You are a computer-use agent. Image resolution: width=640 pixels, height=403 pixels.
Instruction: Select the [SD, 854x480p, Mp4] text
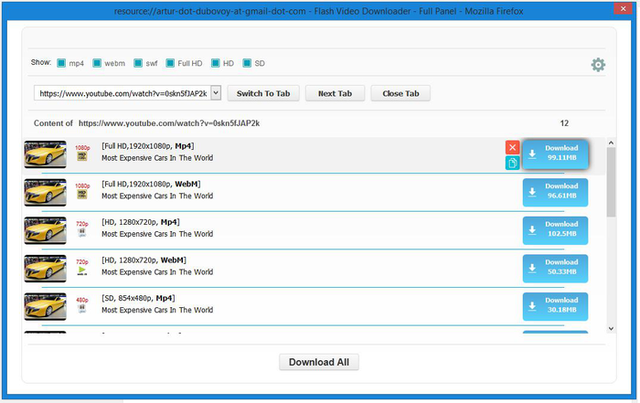click(x=138, y=298)
